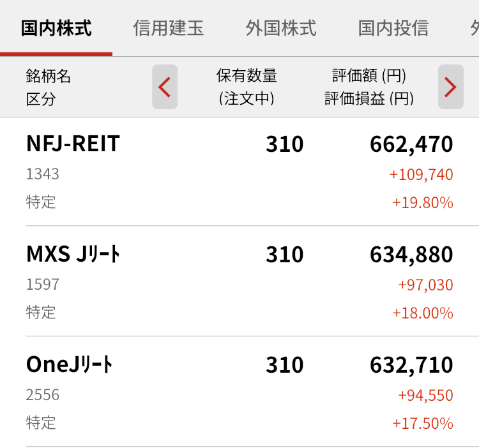Click the +18.00% gain percentage
The height and width of the screenshot is (448, 479).
click(x=422, y=313)
